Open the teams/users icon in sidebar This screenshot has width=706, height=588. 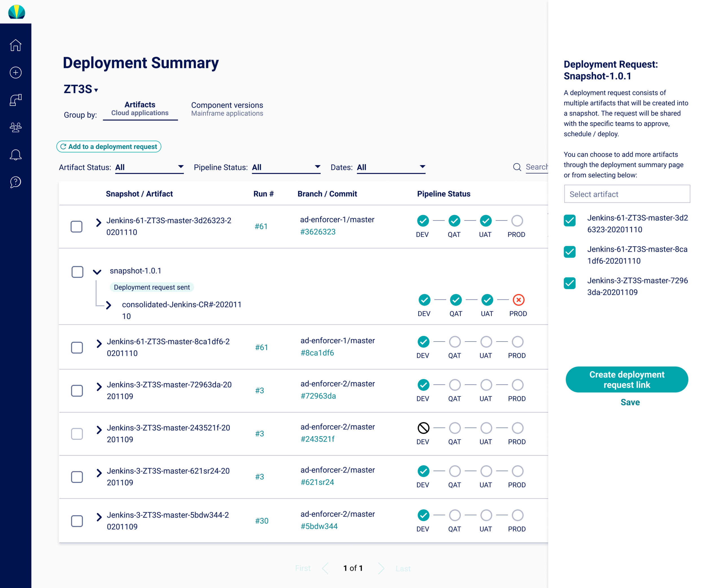tap(16, 127)
